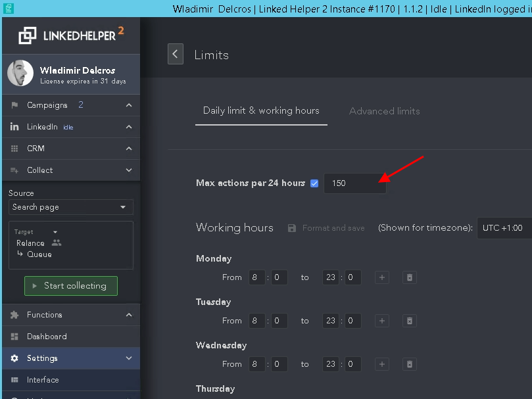532x399 pixels.
Task: Expand the Settings section chevron
Action: pos(129,358)
